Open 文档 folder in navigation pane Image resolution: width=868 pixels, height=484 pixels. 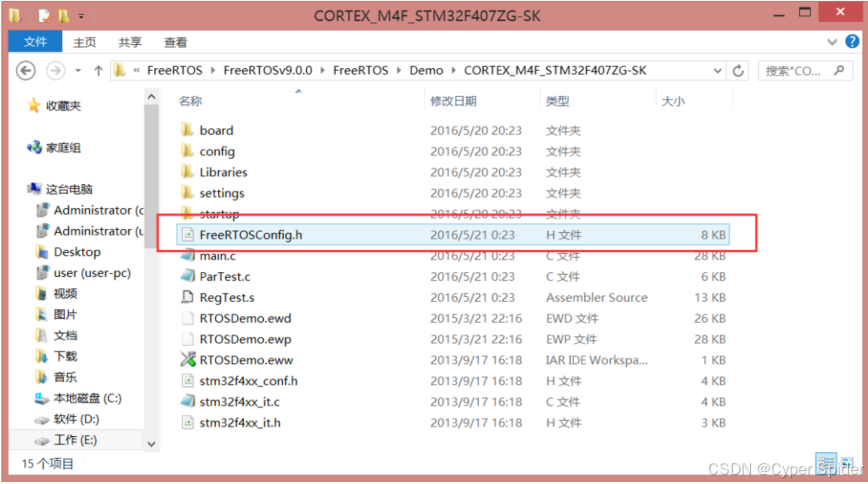(65, 336)
